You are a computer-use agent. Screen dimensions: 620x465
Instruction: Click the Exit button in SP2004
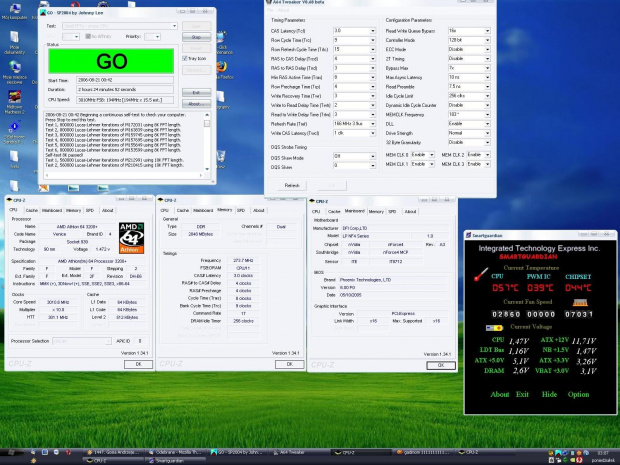point(197,93)
